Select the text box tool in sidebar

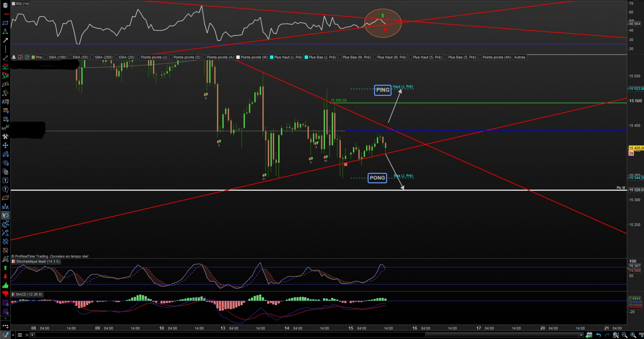pyautogui.click(x=5, y=180)
